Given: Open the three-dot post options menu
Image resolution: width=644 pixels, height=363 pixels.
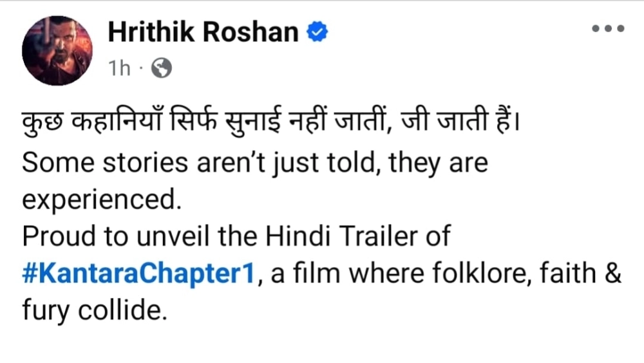Looking at the screenshot, I should (x=608, y=30).
